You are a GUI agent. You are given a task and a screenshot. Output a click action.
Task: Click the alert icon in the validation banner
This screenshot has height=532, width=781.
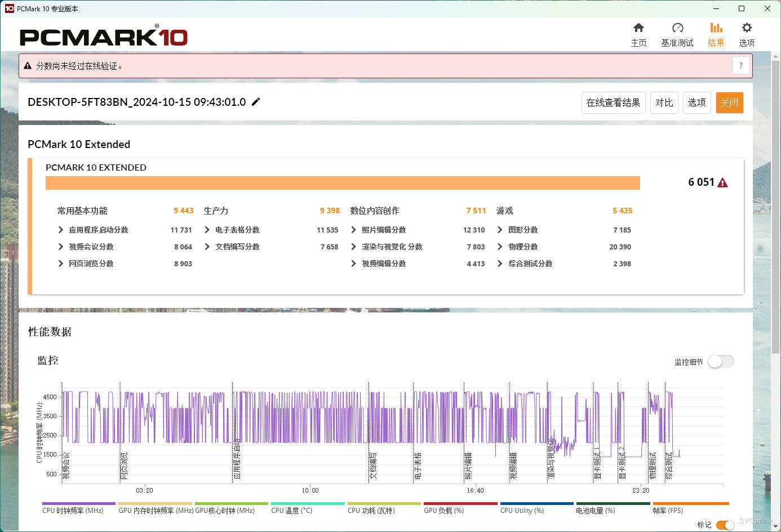pos(28,66)
